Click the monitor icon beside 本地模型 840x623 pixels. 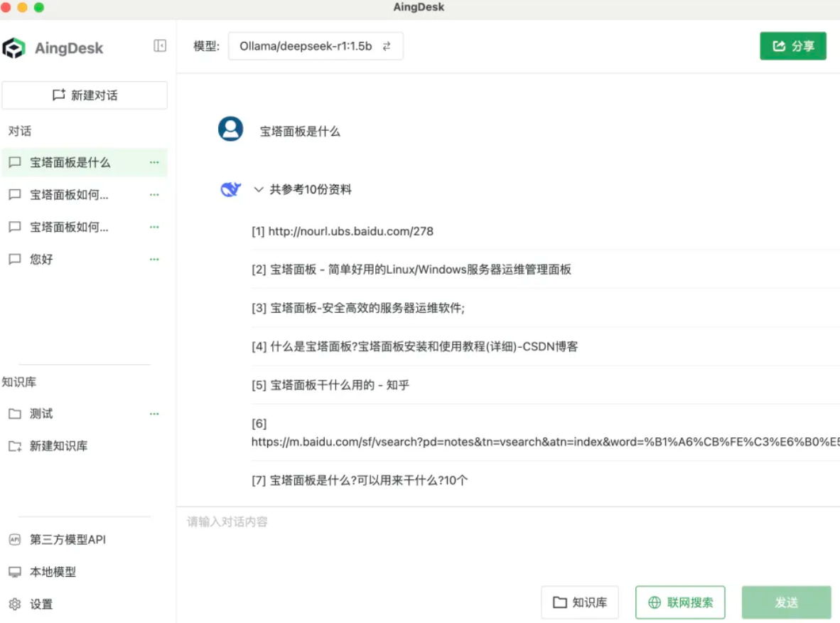[x=15, y=572]
